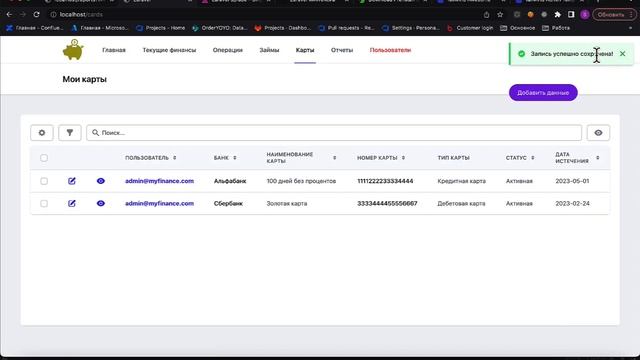The image size is (640, 360).
Task: Open the filter funnel button
Action: click(x=70, y=133)
